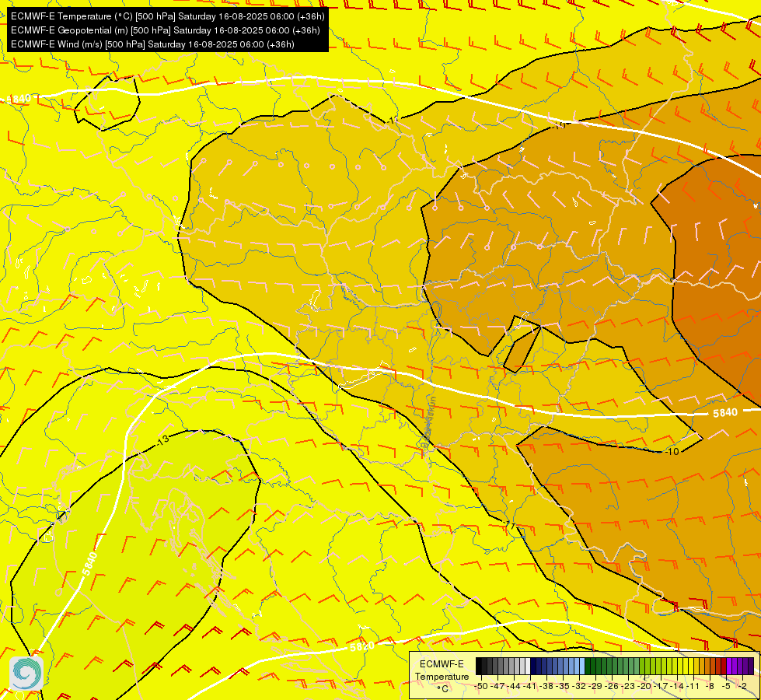Click the -20 legend tick label
The height and width of the screenshot is (700, 761).
[x=644, y=686]
